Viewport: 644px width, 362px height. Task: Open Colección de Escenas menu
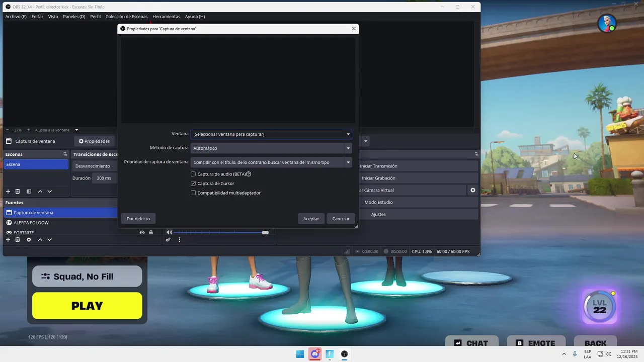click(x=126, y=17)
